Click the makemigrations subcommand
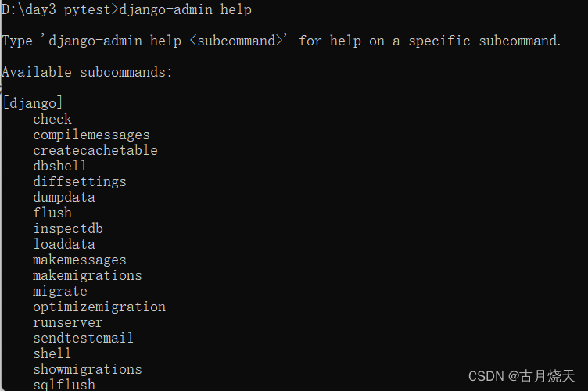The height and width of the screenshot is (391, 588). 88,275
